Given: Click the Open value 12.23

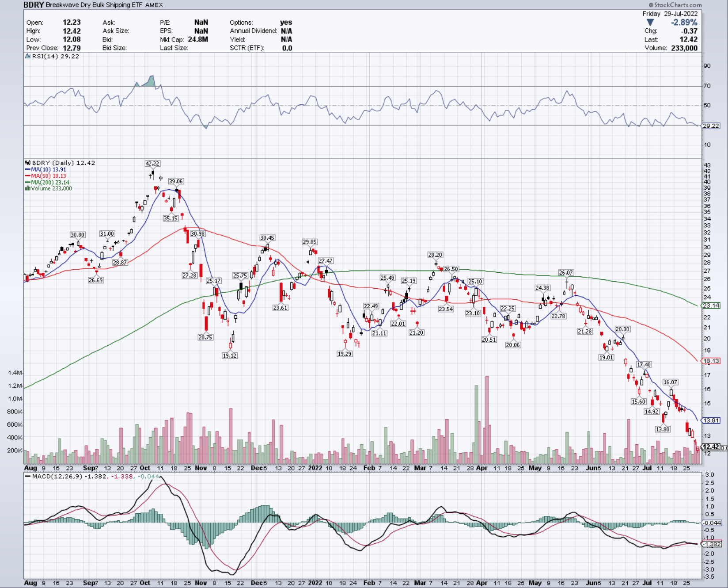Looking at the screenshot, I should (72, 22).
